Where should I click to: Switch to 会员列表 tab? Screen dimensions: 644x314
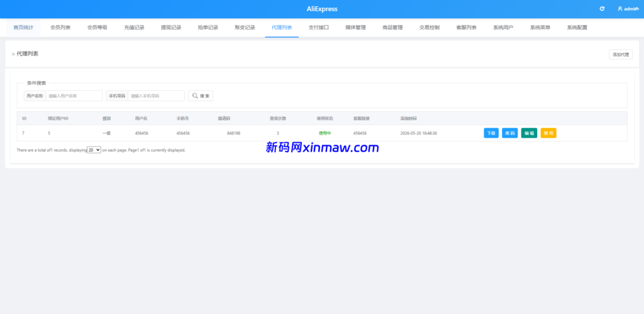[x=60, y=28]
